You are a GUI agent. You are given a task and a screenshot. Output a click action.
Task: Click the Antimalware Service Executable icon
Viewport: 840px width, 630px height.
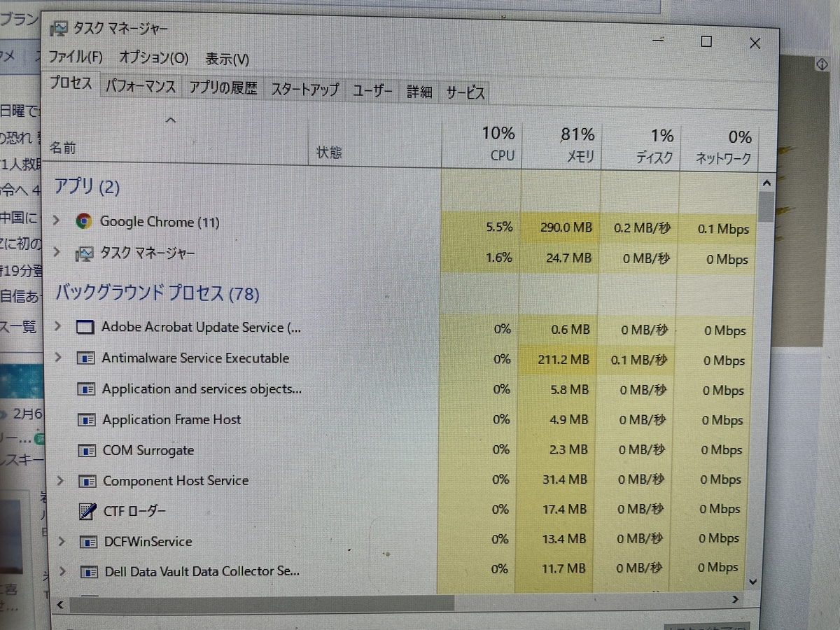[85, 358]
